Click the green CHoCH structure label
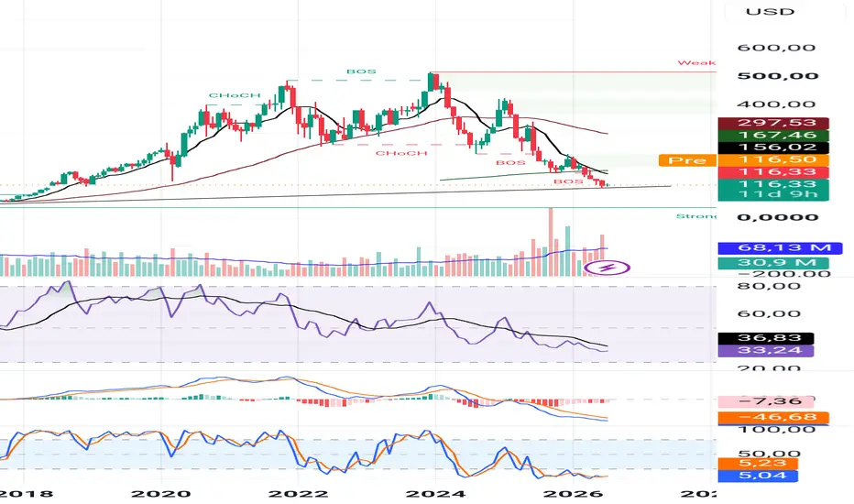The image size is (854, 504). 235,96
